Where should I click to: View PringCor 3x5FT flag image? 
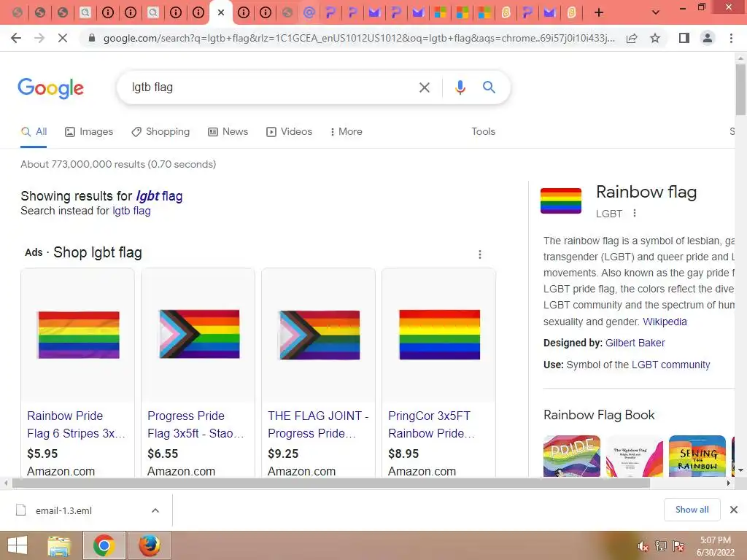[x=440, y=334]
